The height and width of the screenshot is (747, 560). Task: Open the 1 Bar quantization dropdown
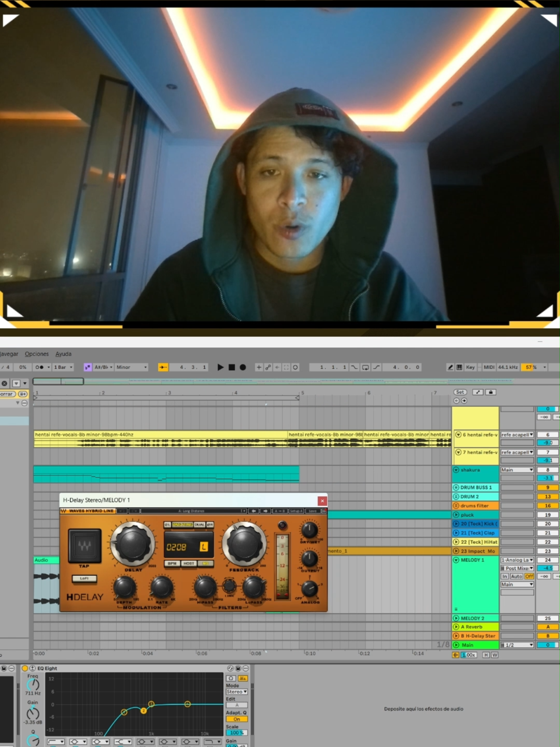[63, 367]
